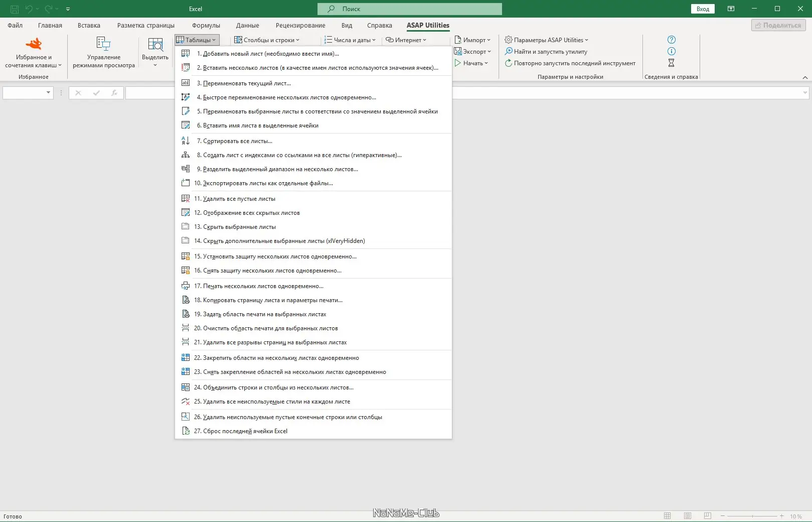
Task: Click the A-Z sort icon for 'Сортировать все листы'
Action: pyautogui.click(x=186, y=141)
